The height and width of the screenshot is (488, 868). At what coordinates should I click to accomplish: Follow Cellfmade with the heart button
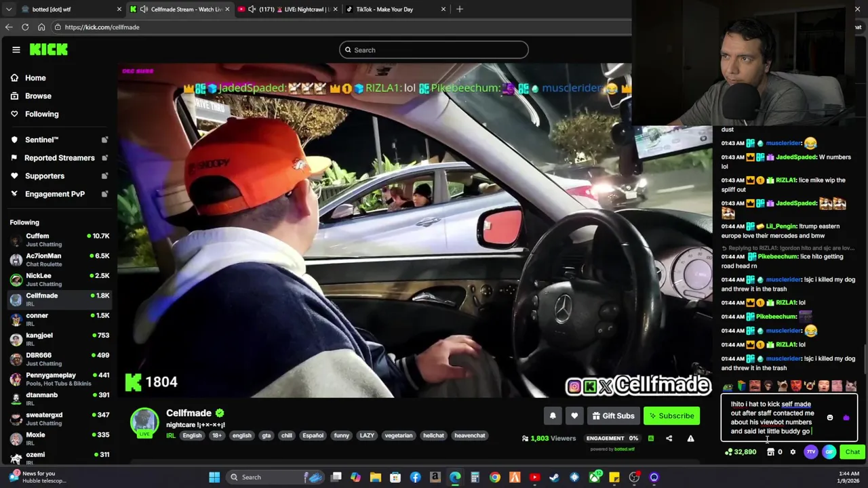(574, 416)
